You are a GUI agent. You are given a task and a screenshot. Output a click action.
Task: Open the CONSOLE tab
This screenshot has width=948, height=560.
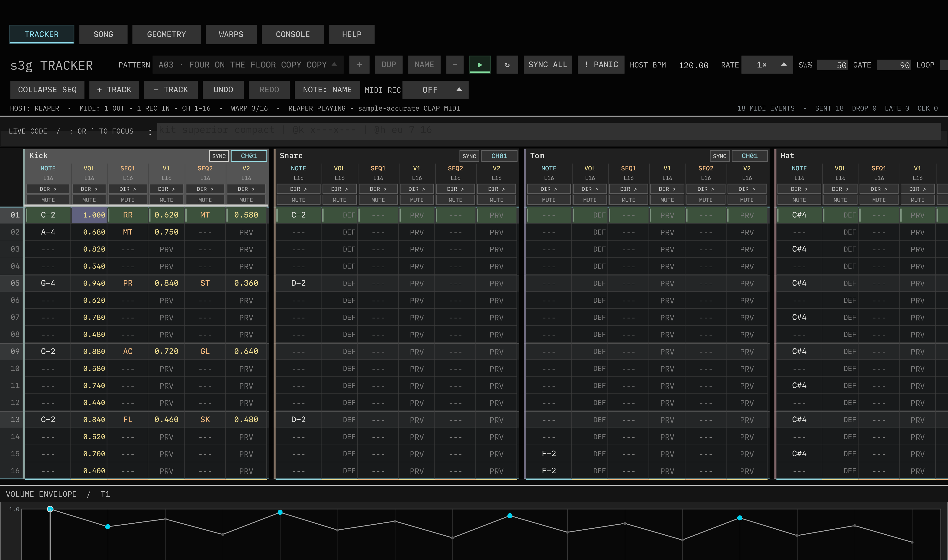(x=293, y=34)
